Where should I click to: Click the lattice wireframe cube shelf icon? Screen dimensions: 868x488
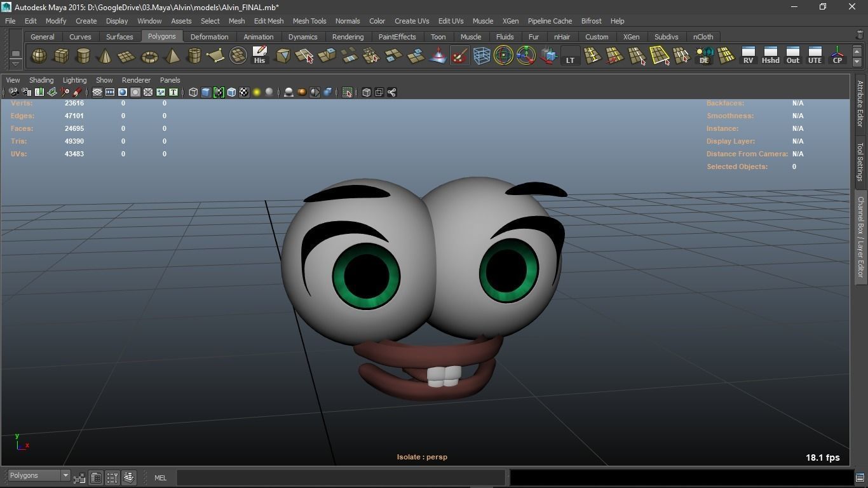(x=482, y=56)
